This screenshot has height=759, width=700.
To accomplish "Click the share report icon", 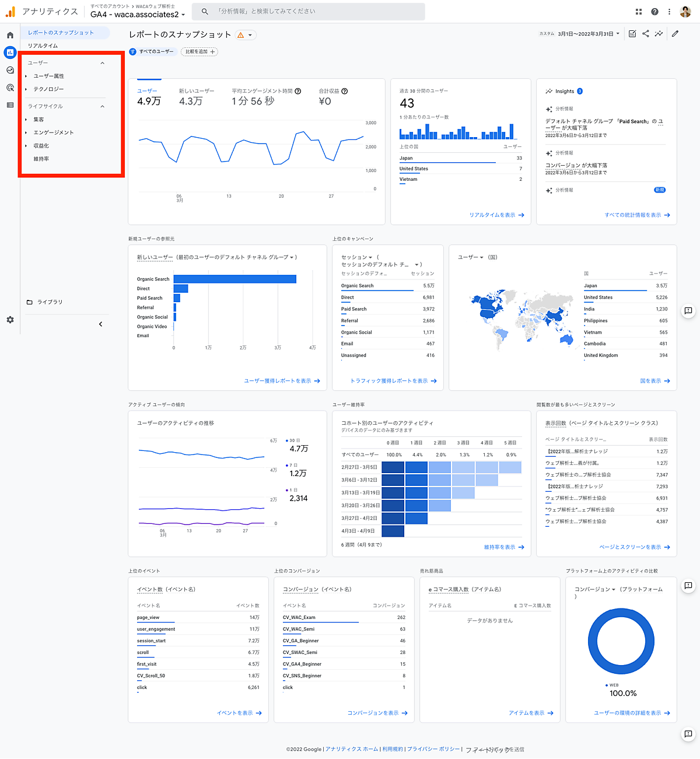I will pos(646,34).
